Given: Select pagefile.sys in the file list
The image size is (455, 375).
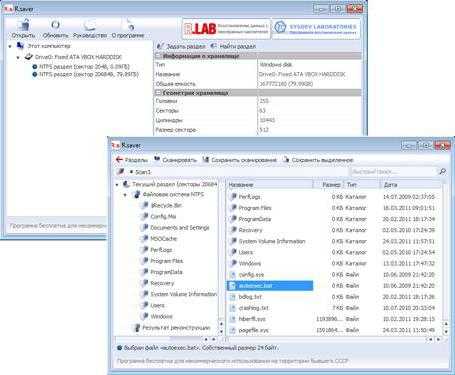Looking at the screenshot, I should coord(254,330).
